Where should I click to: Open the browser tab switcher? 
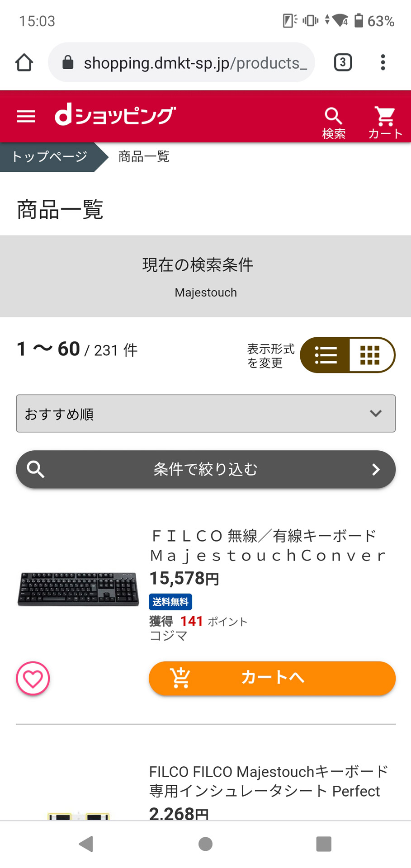click(x=343, y=62)
